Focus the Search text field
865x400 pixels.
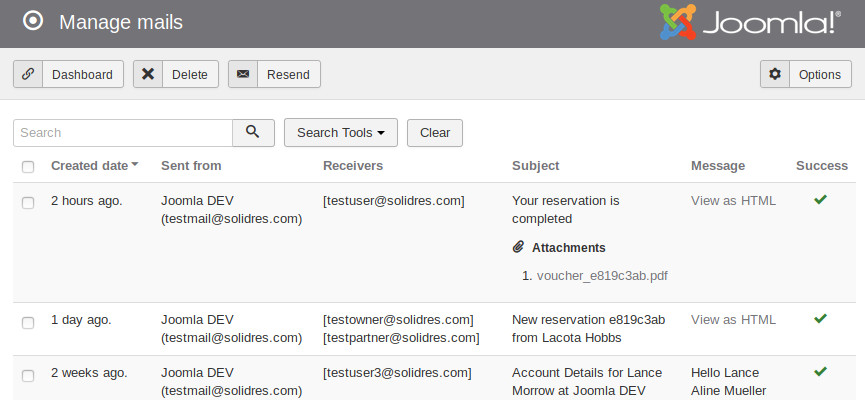pyautogui.click(x=122, y=132)
